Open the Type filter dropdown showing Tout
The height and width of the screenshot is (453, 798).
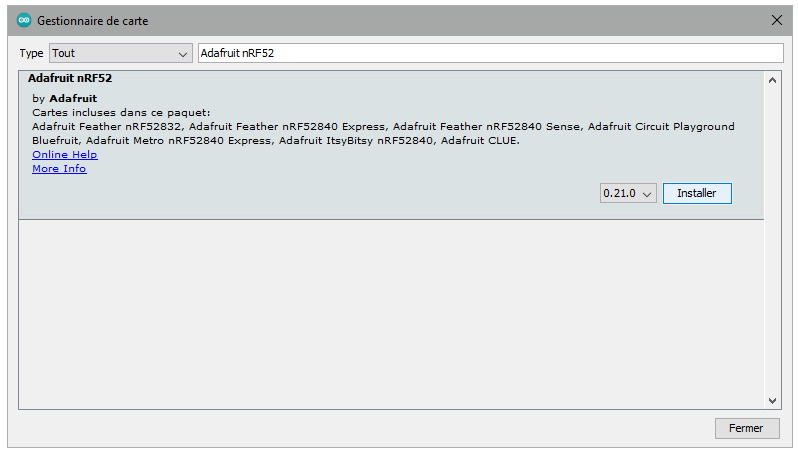[x=119, y=53]
